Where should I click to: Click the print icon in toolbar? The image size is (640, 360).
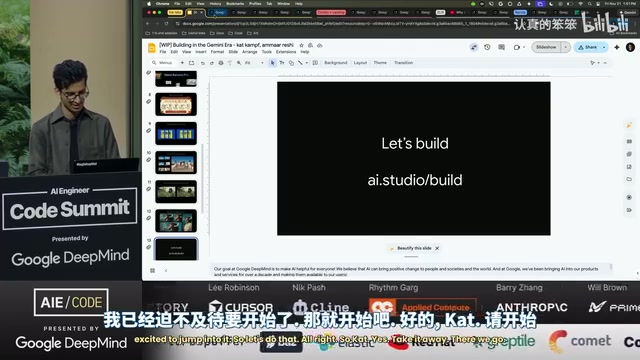coord(221,63)
